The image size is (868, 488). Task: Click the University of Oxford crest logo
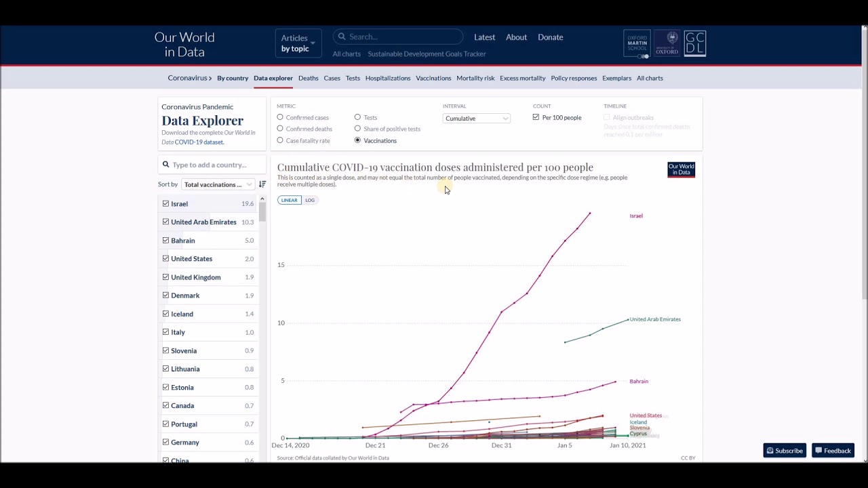(x=667, y=44)
